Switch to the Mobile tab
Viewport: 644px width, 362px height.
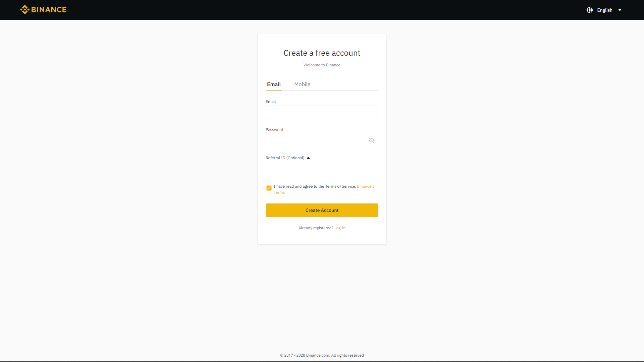pos(302,84)
